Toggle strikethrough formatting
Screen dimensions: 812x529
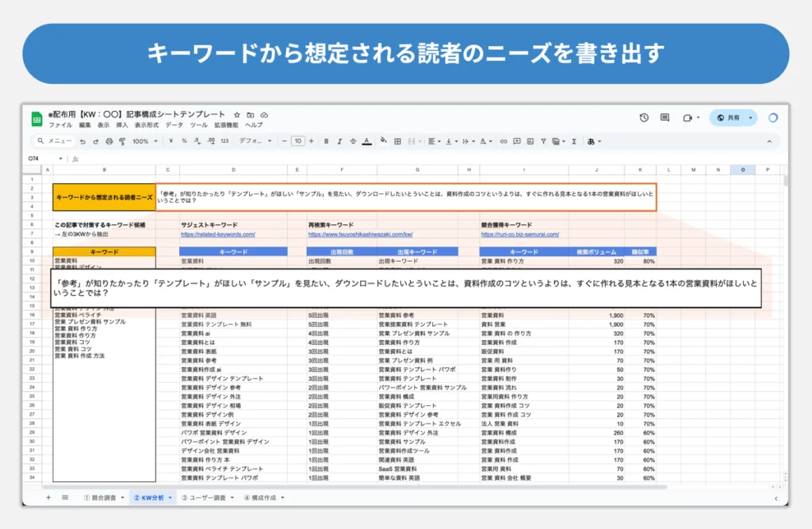point(353,141)
